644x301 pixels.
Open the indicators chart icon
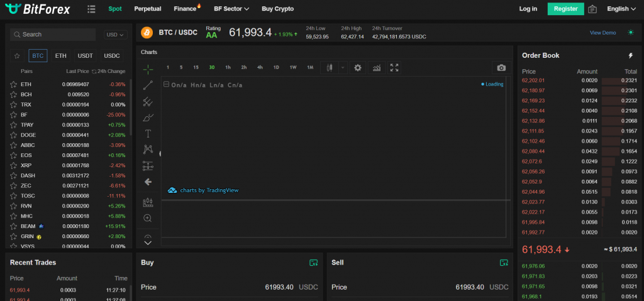click(377, 68)
